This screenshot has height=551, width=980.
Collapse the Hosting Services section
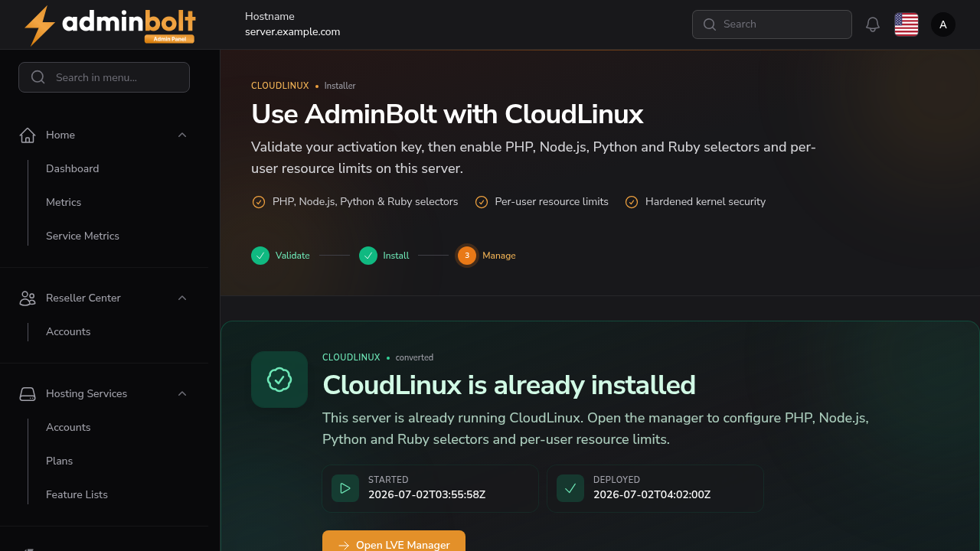(x=182, y=393)
